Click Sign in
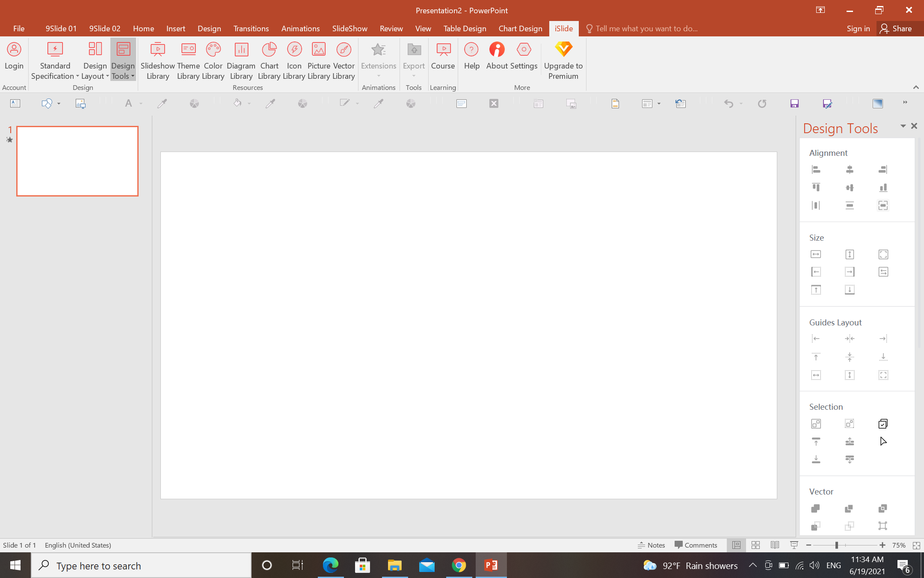The image size is (924, 578). point(858,28)
